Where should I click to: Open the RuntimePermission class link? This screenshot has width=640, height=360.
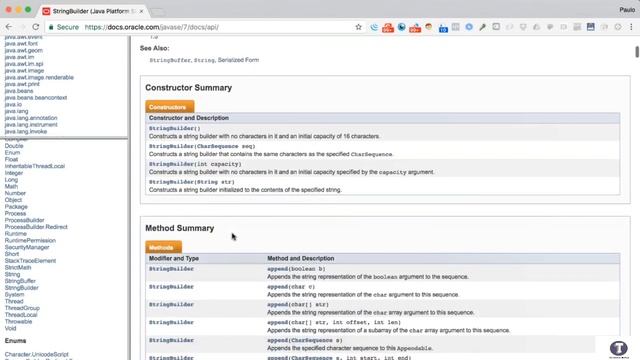(x=30, y=240)
